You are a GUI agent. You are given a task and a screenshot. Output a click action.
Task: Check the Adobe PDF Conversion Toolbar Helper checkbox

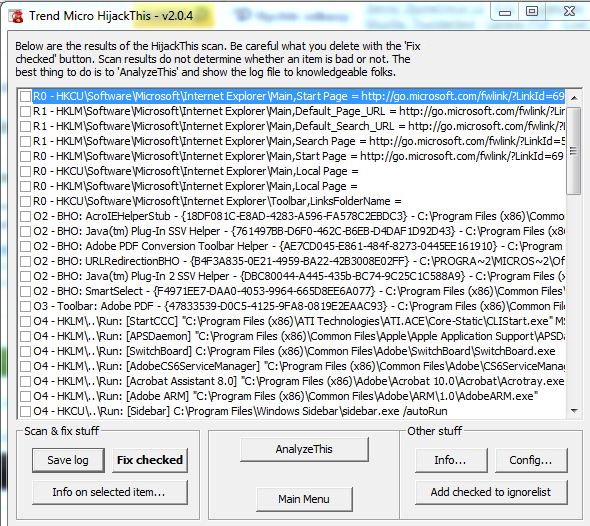(x=25, y=246)
